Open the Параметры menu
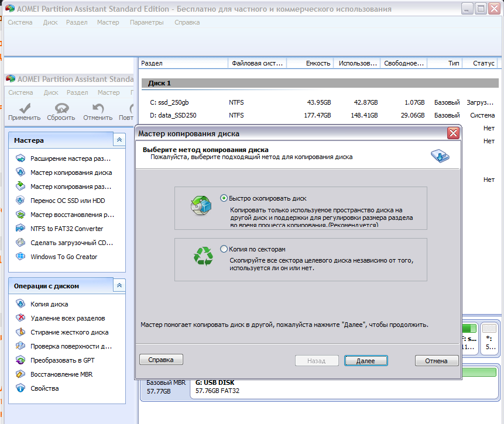 (x=146, y=22)
